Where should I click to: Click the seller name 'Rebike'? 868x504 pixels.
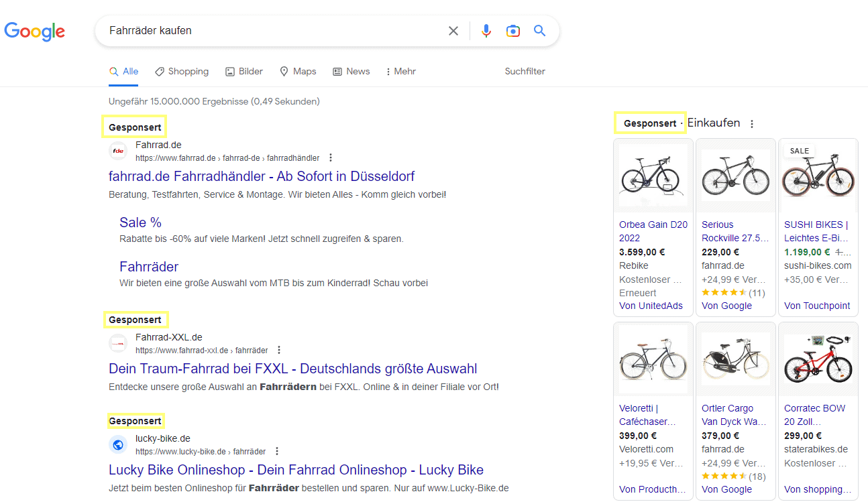[x=634, y=265]
